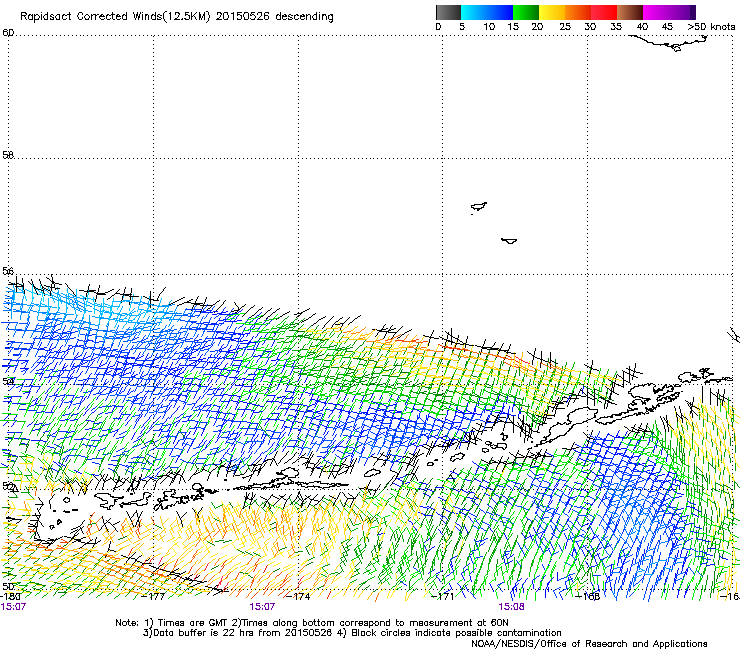This screenshot has height=650, width=740.
Task: Click the word 'descending' in the title
Action: pos(304,17)
